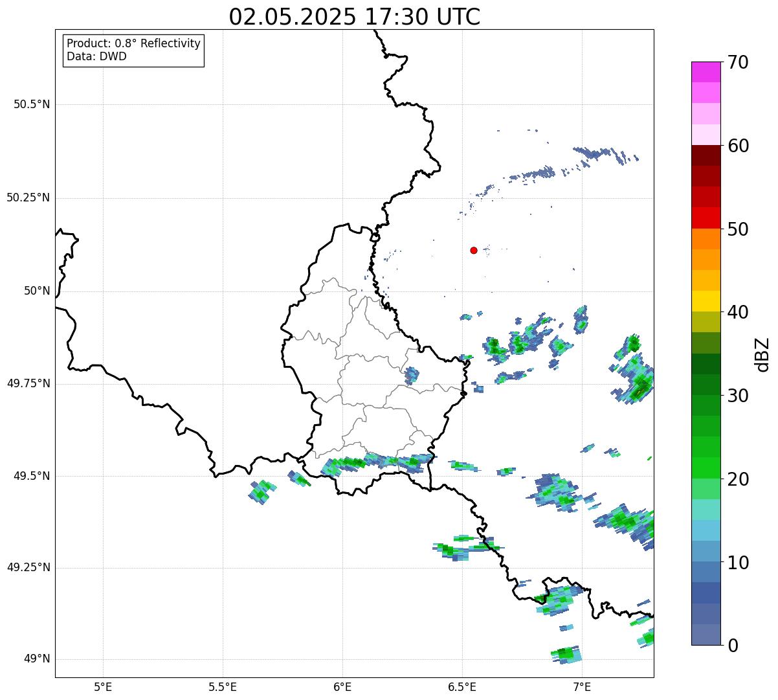The width and height of the screenshot is (778, 700).
Task: Pick the bright red swatch above 50 dBZ
Action: coord(706,218)
